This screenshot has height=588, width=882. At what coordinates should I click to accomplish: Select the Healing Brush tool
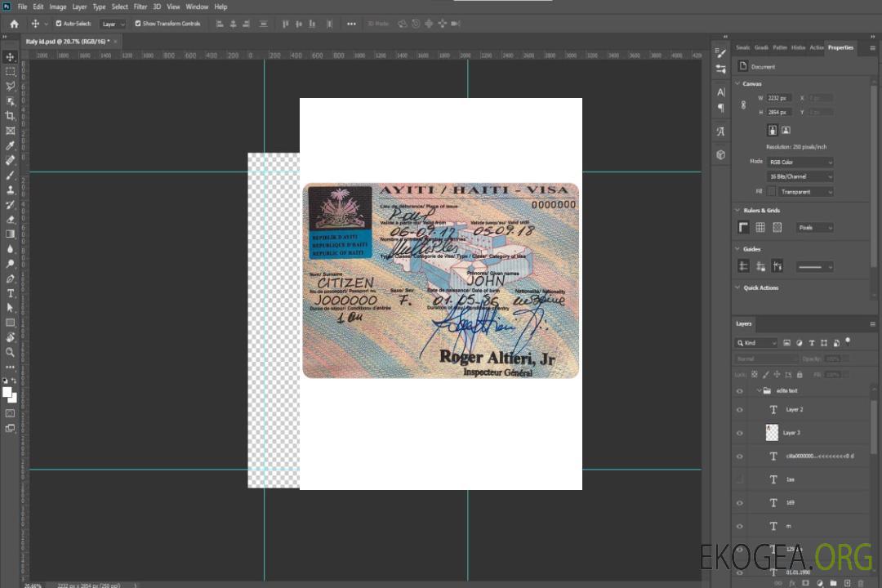click(10, 160)
